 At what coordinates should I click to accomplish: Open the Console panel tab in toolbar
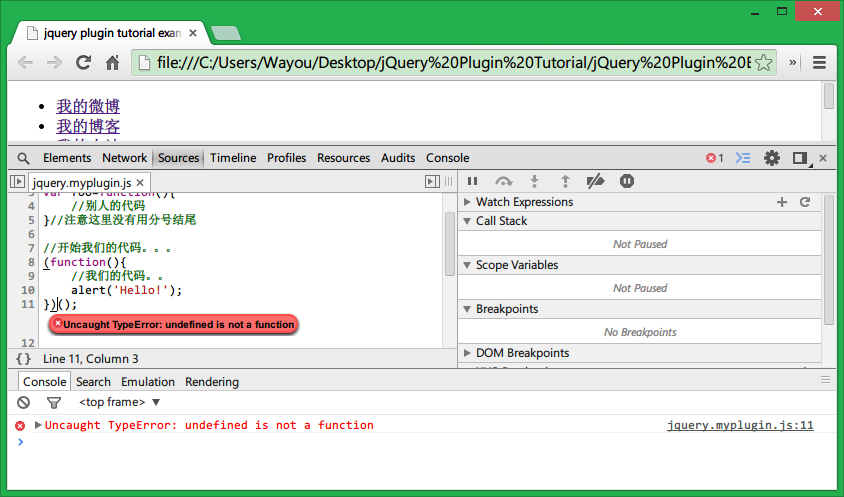[x=447, y=158]
